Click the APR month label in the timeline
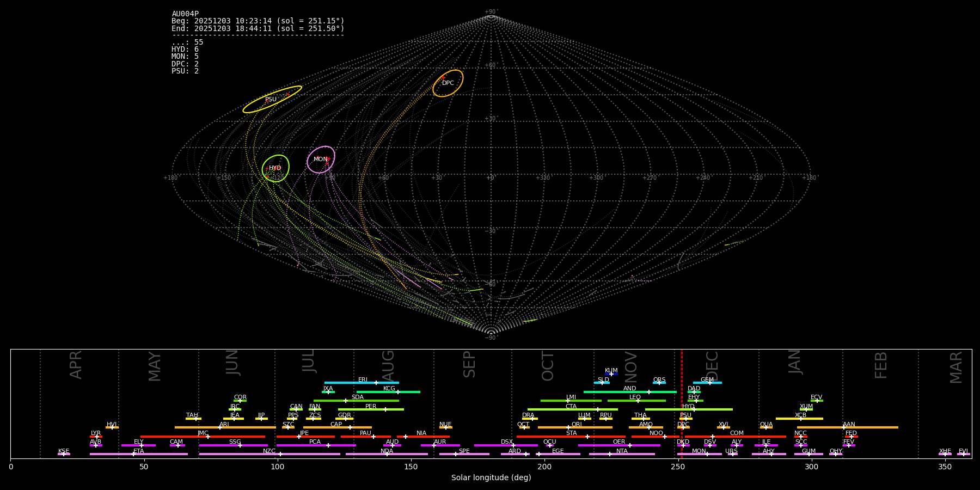The width and height of the screenshot is (980, 490). coord(76,365)
